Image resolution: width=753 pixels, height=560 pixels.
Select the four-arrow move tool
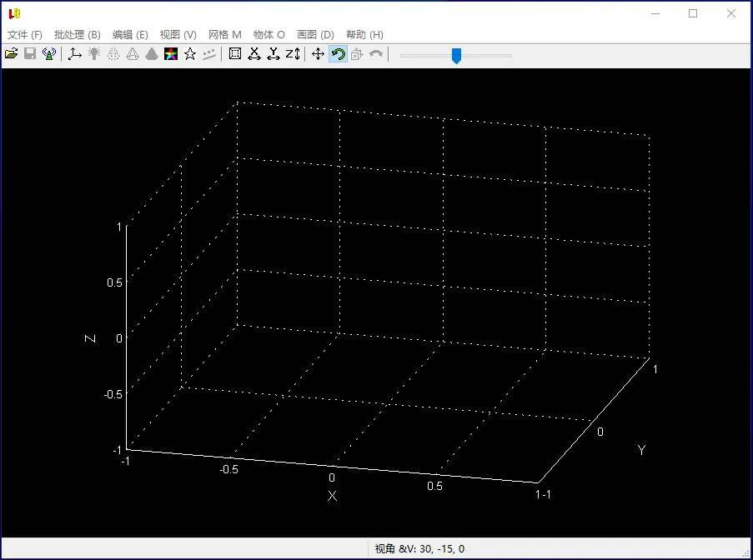318,53
